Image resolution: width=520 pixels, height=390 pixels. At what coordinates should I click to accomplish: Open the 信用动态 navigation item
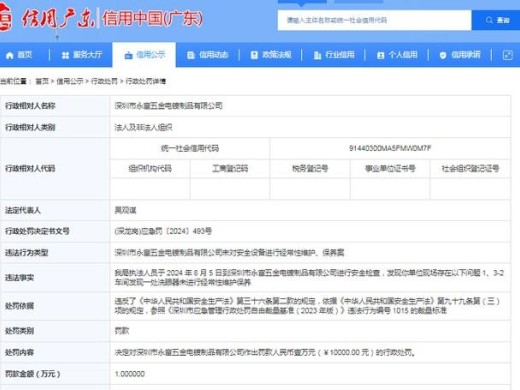(x=208, y=55)
